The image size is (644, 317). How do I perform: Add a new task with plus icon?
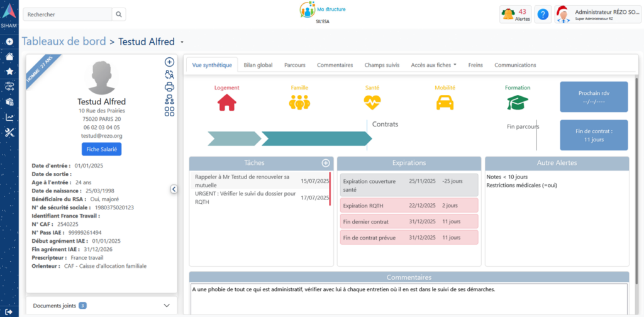click(326, 163)
